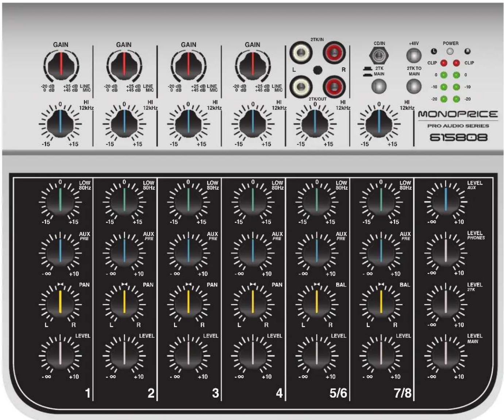Screen dimensions: 504x420
Task: Click the channel 4 GAIN knob
Action: click(x=253, y=66)
